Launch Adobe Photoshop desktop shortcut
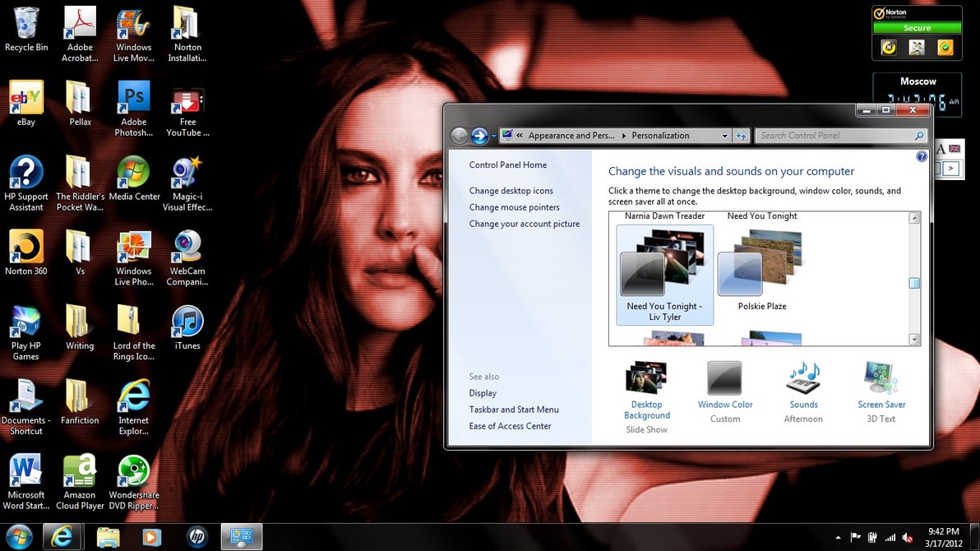This screenshot has width=980, height=551. 133,99
